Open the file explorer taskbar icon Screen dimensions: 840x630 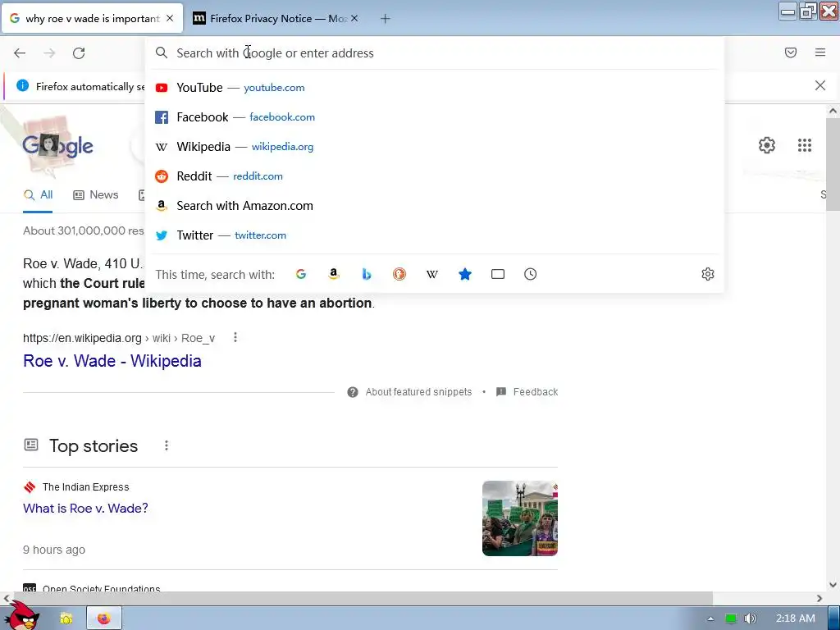click(66, 619)
